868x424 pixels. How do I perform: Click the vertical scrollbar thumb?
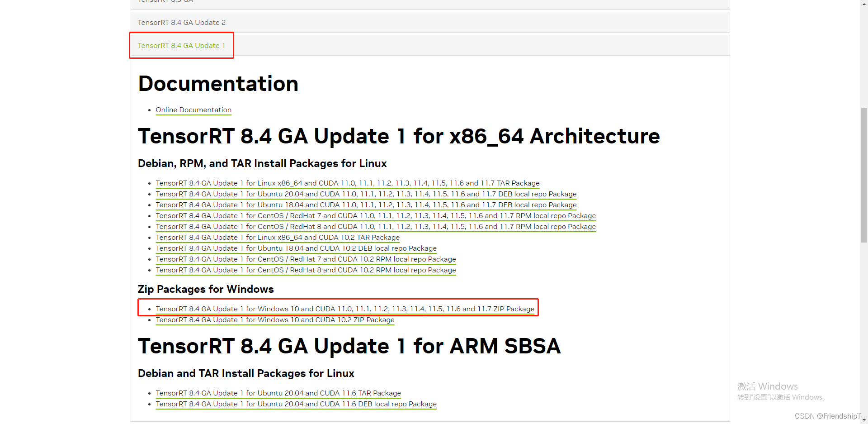[864, 176]
